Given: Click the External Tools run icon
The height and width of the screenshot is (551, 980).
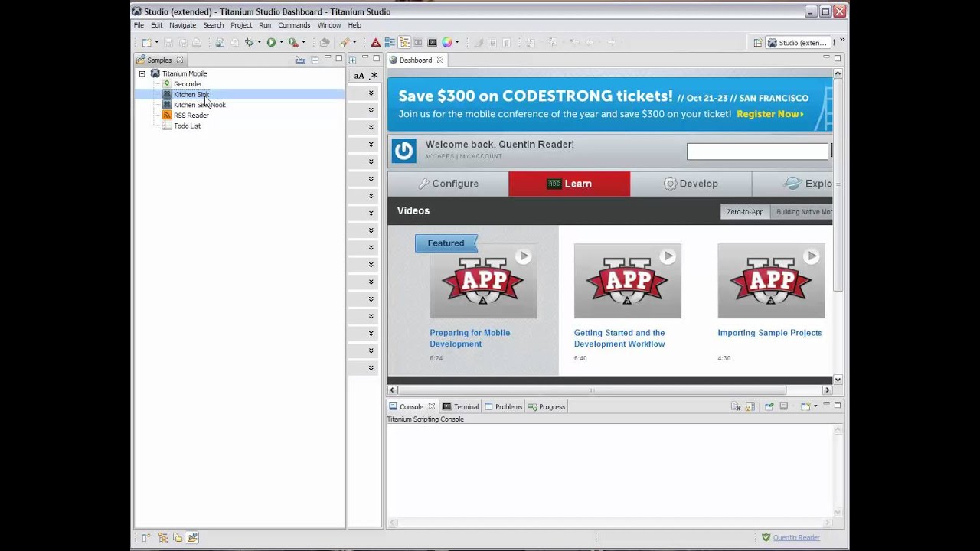Looking at the screenshot, I should [x=292, y=43].
